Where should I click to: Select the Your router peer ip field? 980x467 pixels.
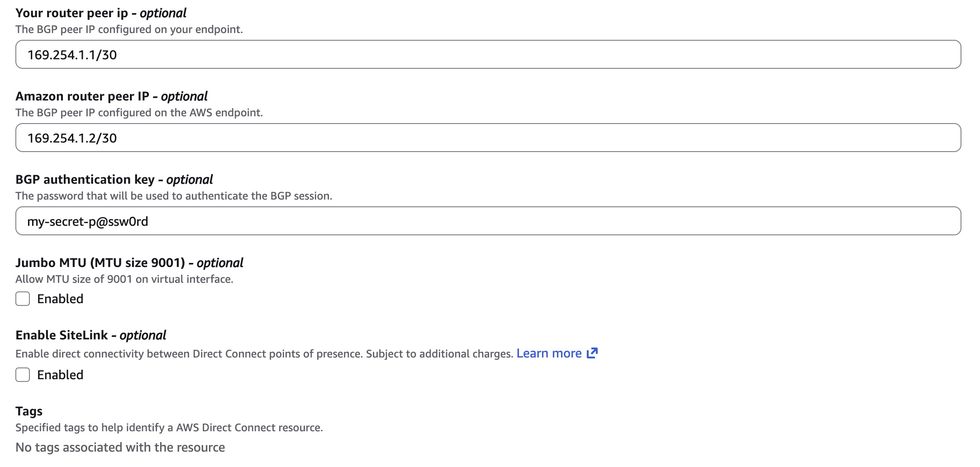pyautogui.click(x=271, y=56)
